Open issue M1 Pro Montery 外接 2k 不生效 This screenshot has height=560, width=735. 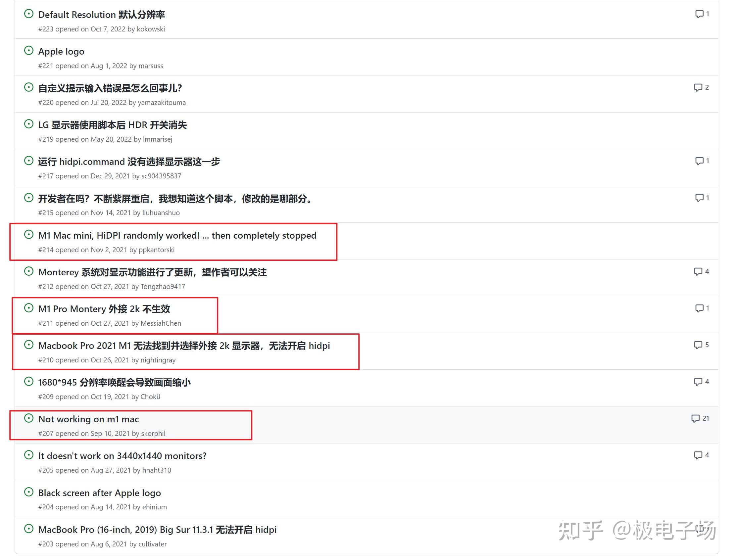point(104,309)
